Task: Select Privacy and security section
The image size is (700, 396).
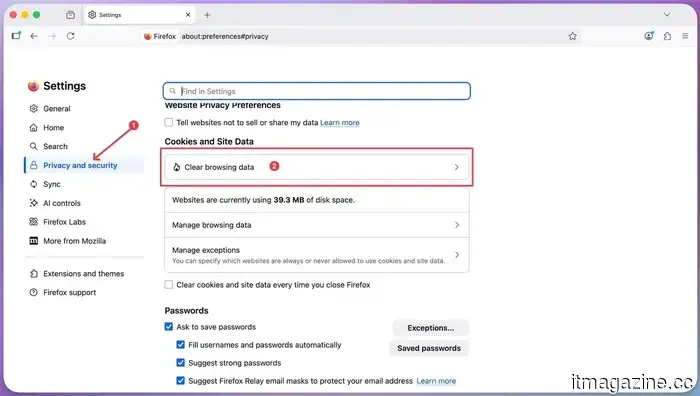Action: point(84,165)
